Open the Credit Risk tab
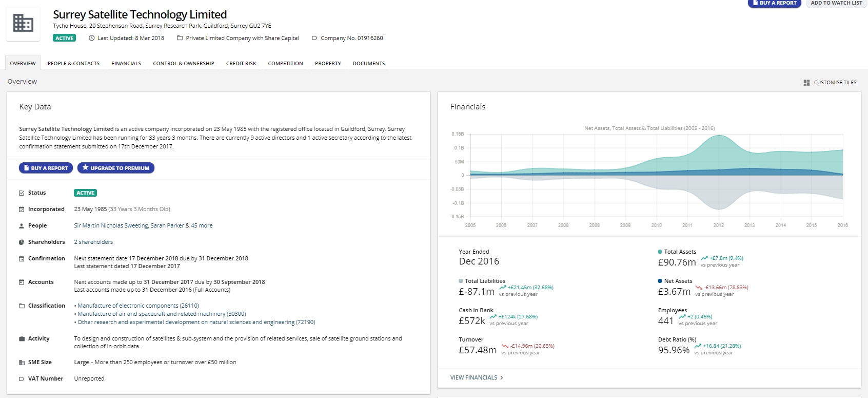Image resolution: width=868 pixels, height=398 pixels. click(x=241, y=64)
